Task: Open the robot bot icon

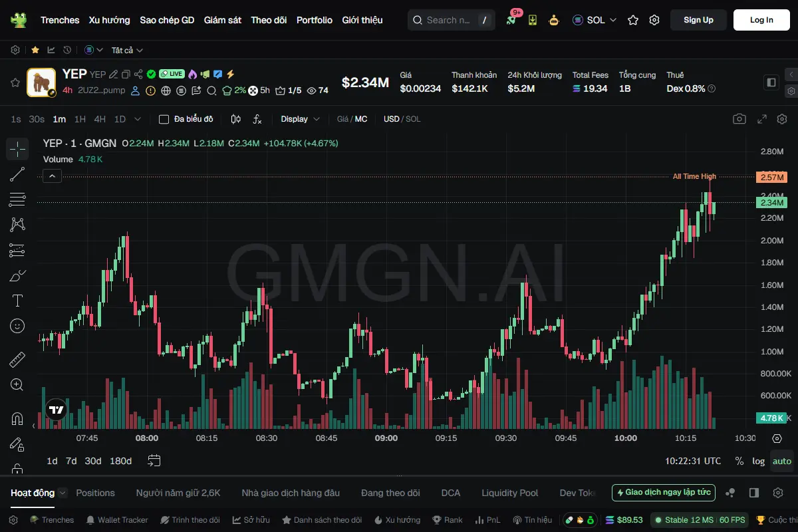Action: tap(554, 20)
